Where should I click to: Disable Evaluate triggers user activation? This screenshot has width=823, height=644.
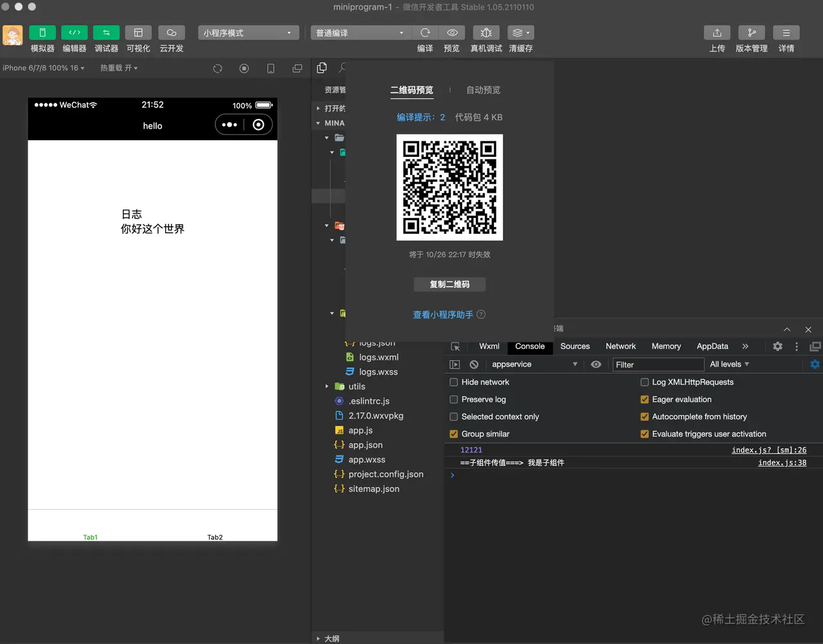pyautogui.click(x=644, y=434)
